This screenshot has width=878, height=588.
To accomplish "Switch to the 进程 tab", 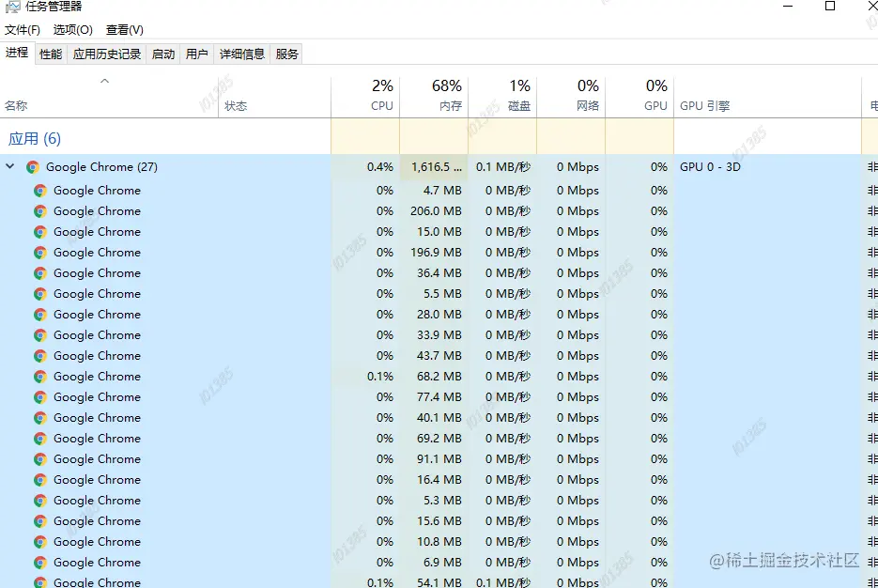I will (17, 54).
